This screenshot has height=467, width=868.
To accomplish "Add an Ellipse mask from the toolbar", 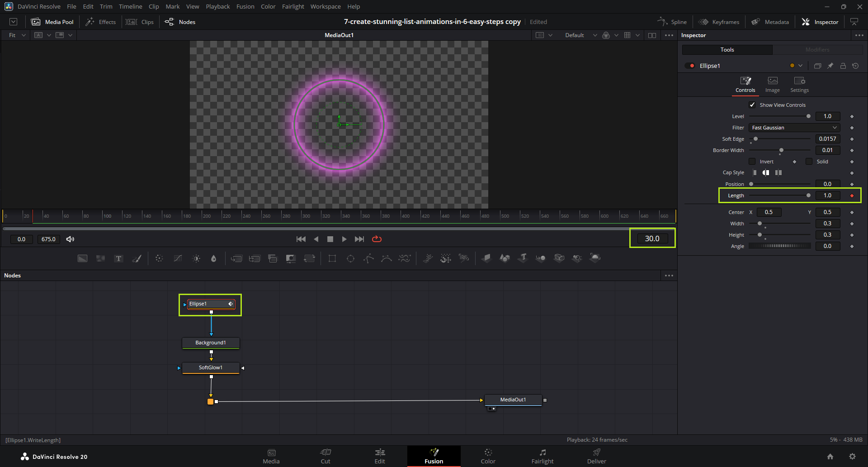I will coord(350,258).
